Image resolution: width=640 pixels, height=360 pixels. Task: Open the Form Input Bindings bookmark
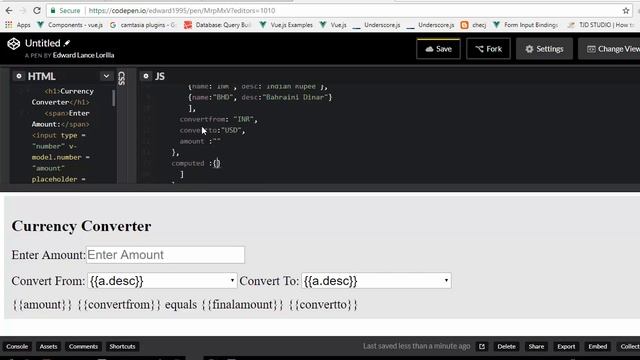pos(526,25)
